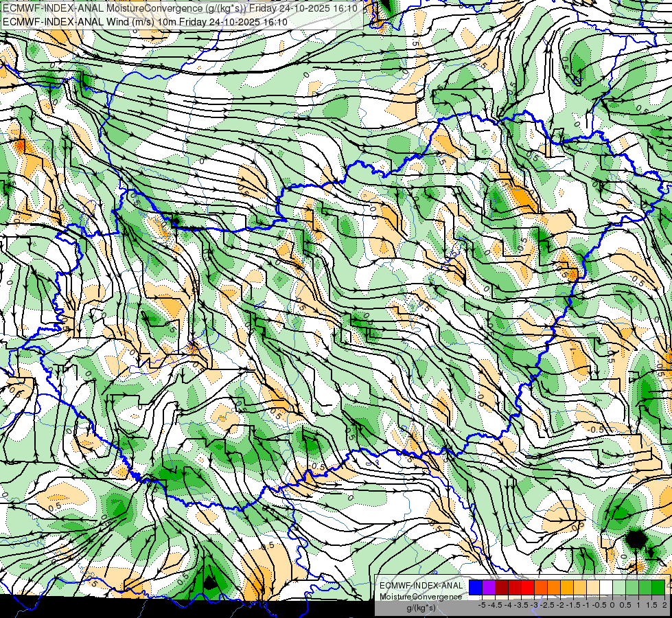The image size is (672, 618).
Task: Pick the bright red swatch between -3.5 and -3
Action: 528,588
